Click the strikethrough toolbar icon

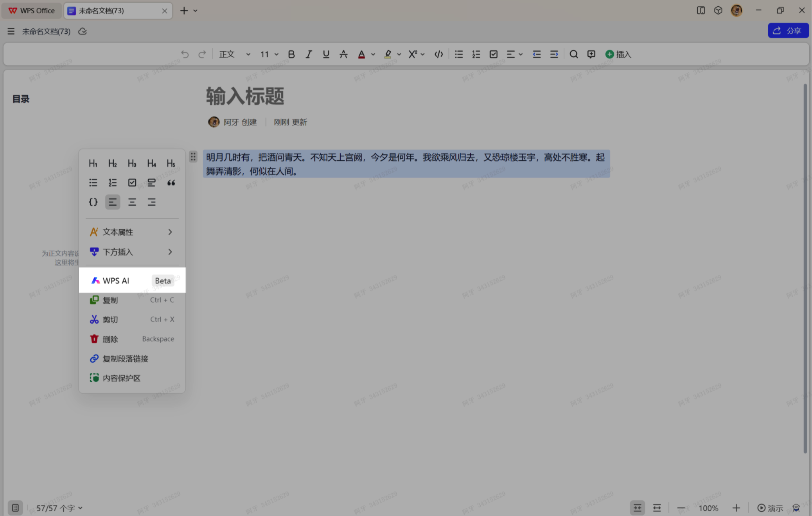coord(343,54)
